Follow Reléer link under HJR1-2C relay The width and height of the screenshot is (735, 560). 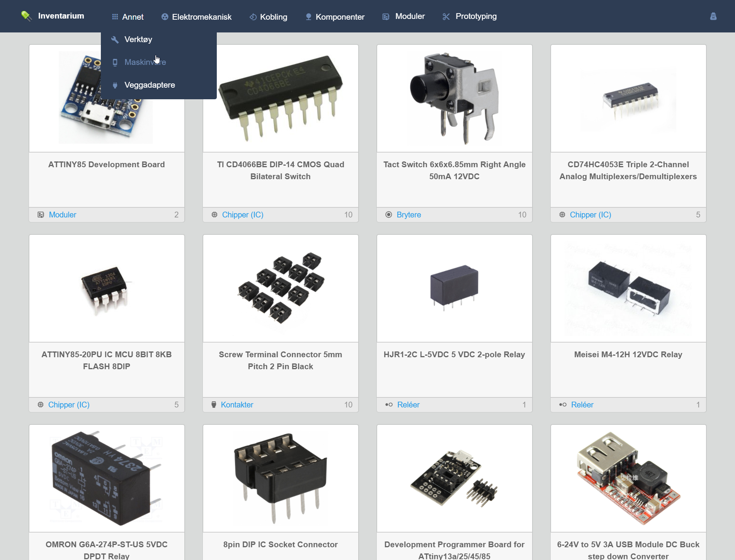(408, 405)
